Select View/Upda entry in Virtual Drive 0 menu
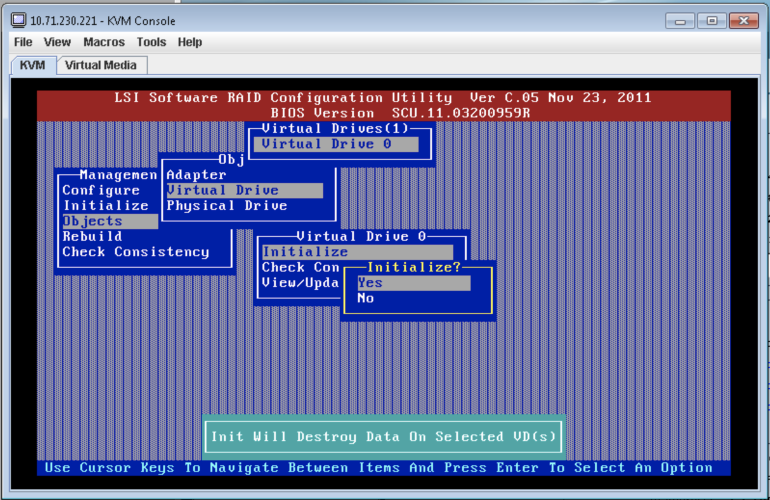This screenshot has width=770, height=500. (301, 282)
